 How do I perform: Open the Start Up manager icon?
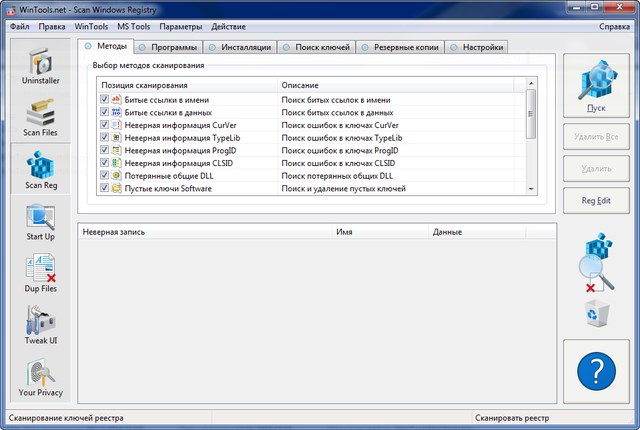point(40,222)
